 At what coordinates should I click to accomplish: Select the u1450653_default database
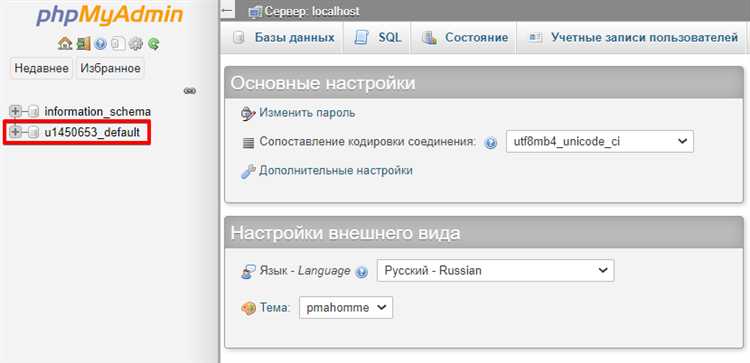[92, 132]
